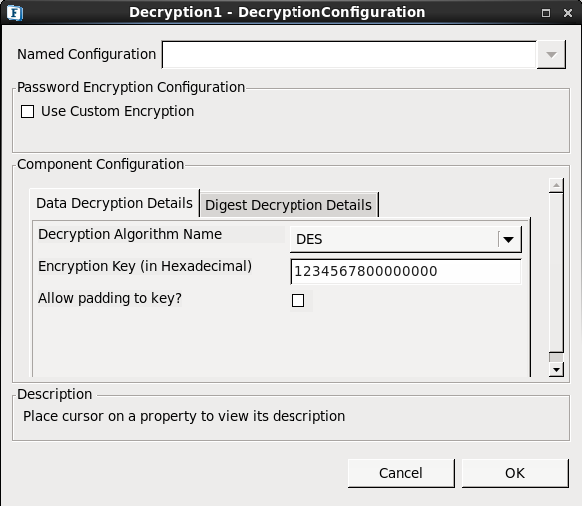Select the Encryption Key (in Hexadecimal) label
Image resolution: width=582 pixels, height=506 pixels.
coord(145,266)
